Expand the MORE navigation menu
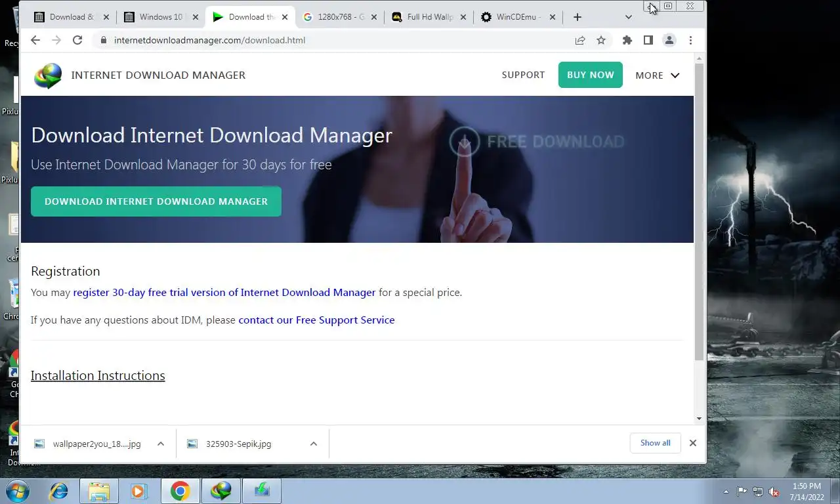Viewport: 840px width, 504px height. [657, 75]
